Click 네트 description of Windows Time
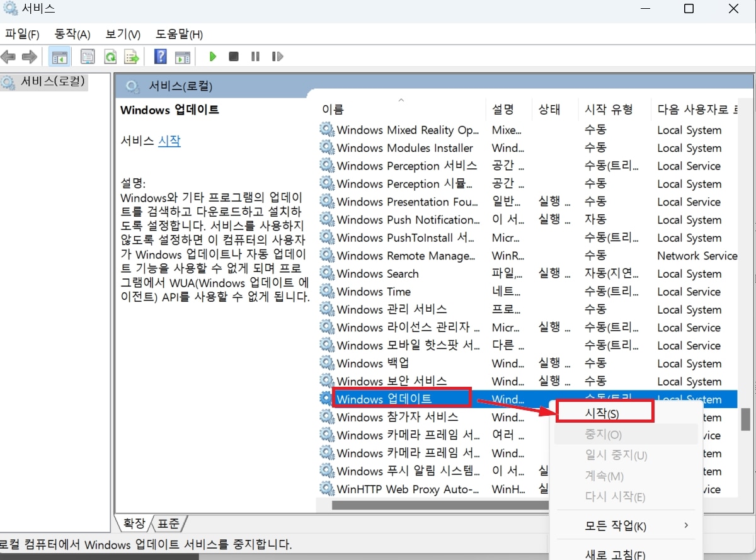Viewport: 756px width, 560px height. 507,292
